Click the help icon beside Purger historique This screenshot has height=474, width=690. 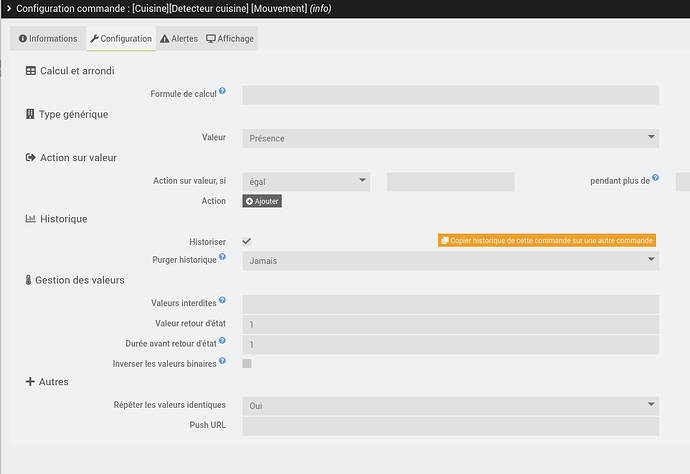coord(222,257)
